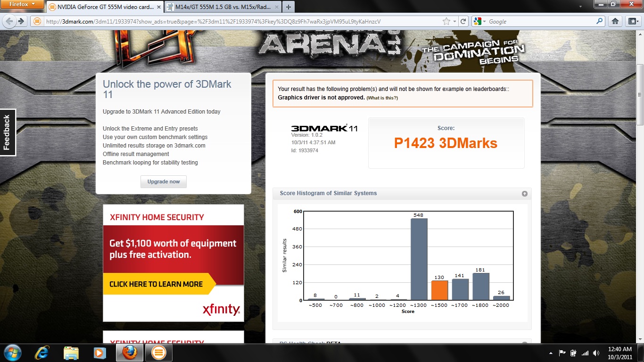The height and width of the screenshot is (362, 644).
Task: Click the xfinity logo in the ad
Action: tap(222, 310)
